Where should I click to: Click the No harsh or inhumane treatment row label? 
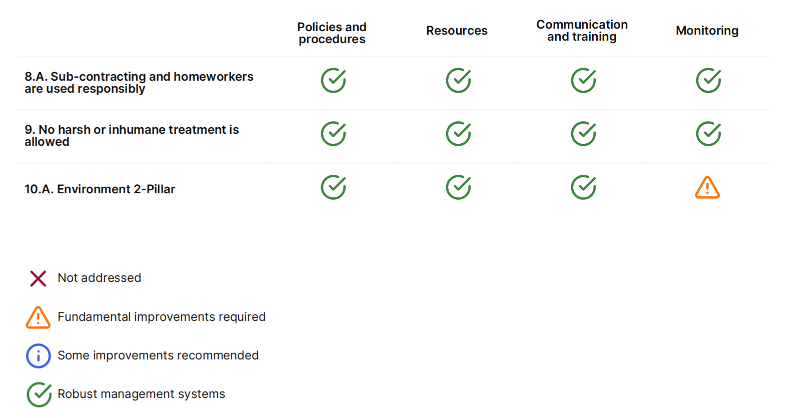pyautogui.click(x=132, y=136)
